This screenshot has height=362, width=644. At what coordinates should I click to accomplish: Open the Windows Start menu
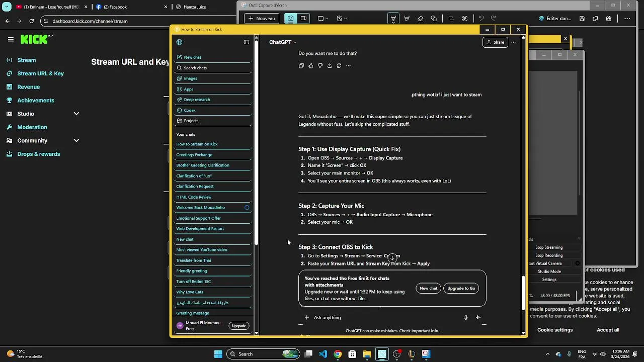(x=218, y=354)
